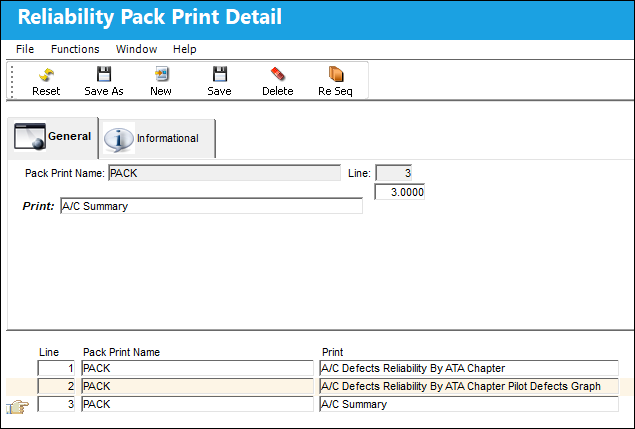635x429 pixels.
Task: Click the field showing 3.0000
Action: click(399, 192)
